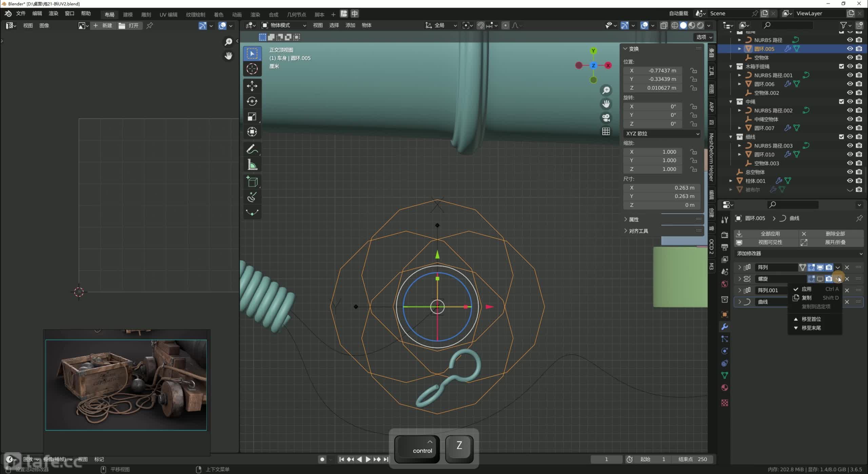This screenshot has height=474, width=868.
Task: Click the 视图可见性 button
Action: pyautogui.click(x=766, y=242)
